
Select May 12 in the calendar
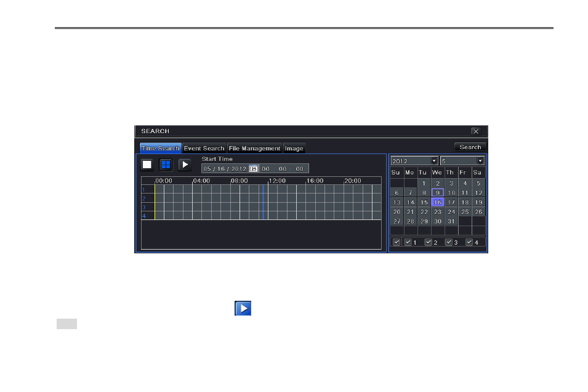(x=478, y=193)
